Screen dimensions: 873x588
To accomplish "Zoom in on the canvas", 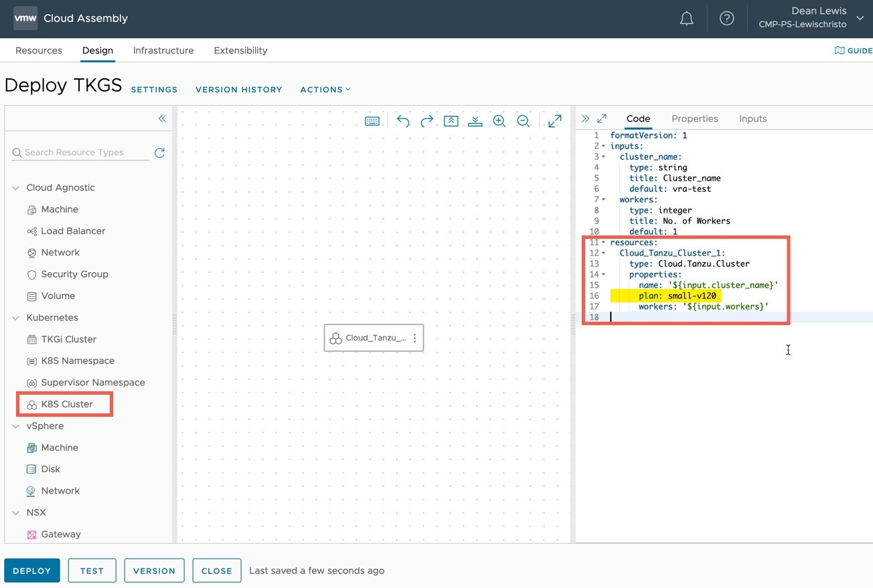I will coord(499,121).
